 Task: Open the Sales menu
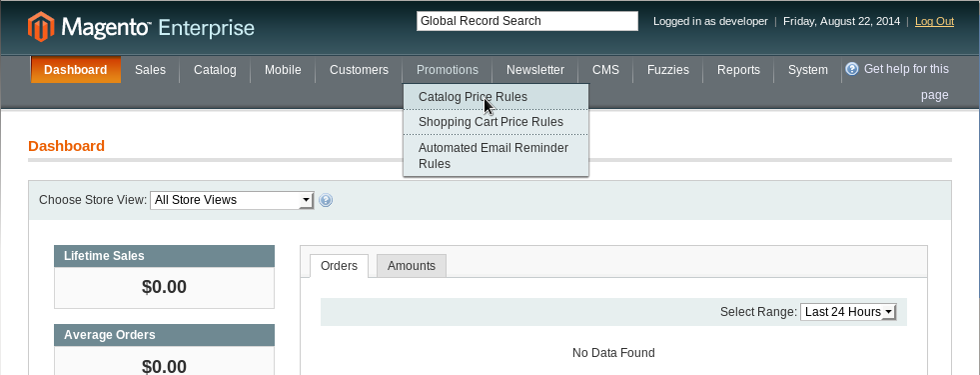pyautogui.click(x=150, y=69)
